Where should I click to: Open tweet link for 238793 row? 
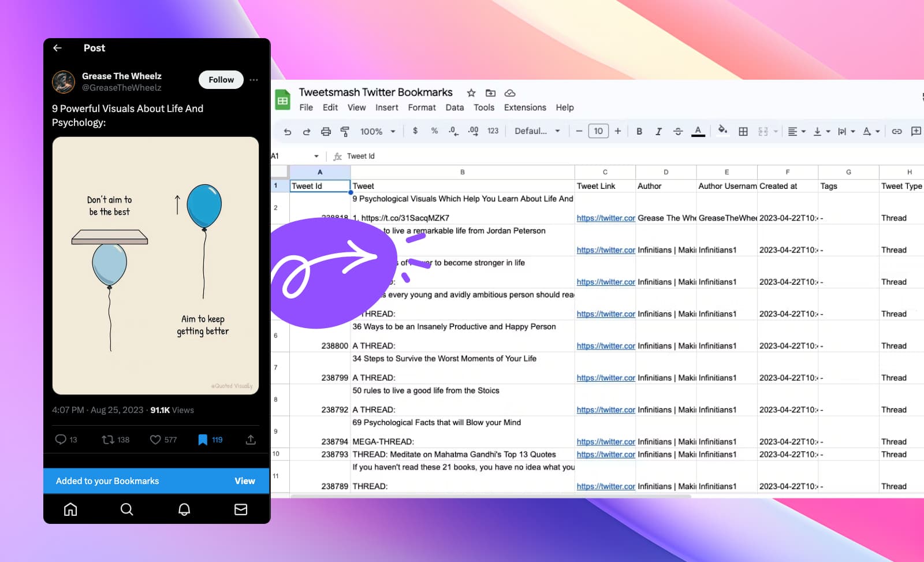(606, 455)
